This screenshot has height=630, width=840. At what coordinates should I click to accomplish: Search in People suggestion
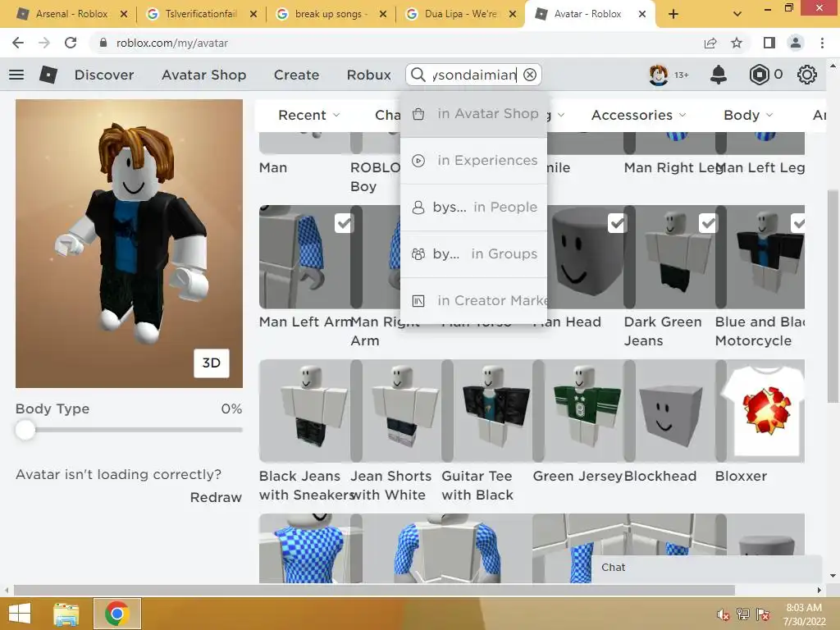tap(473, 208)
